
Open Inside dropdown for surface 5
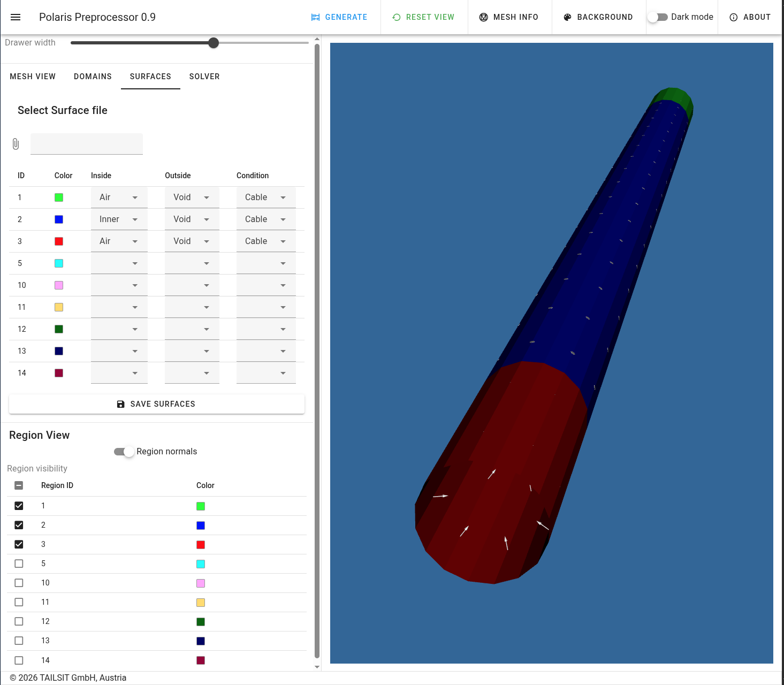pyautogui.click(x=119, y=263)
